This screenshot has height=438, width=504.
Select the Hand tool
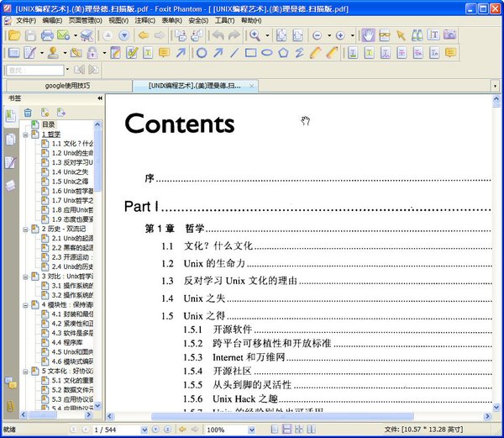(x=367, y=35)
